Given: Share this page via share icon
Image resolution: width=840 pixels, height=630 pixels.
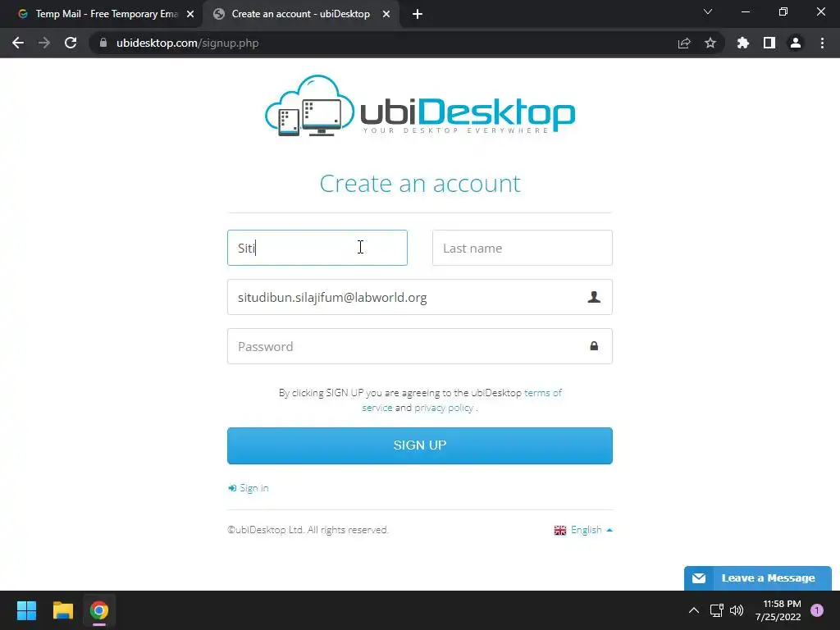Looking at the screenshot, I should click(684, 43).
